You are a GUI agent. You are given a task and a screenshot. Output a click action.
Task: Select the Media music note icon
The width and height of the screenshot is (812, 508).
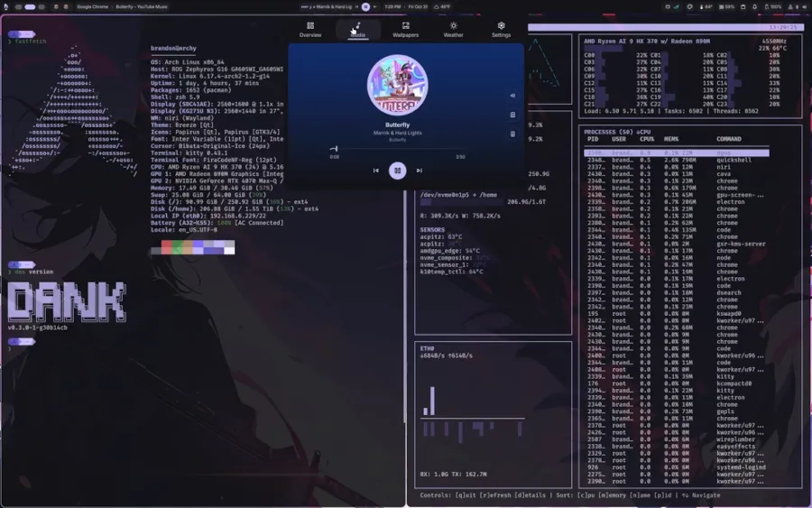coord(357,26)
